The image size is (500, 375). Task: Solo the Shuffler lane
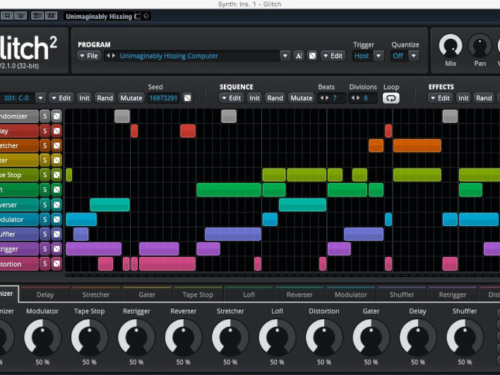[45, 234]
